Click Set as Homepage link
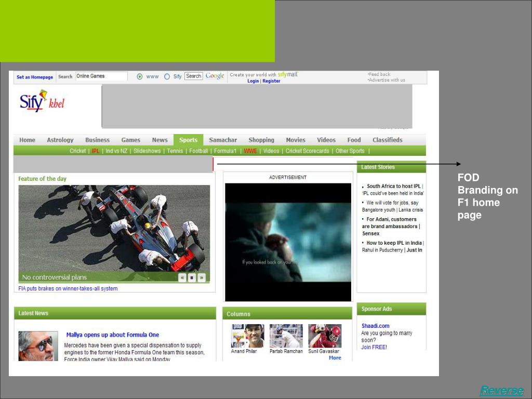Image resolution: width=532 pixels, height=399 pixels. tap(35, 77)
